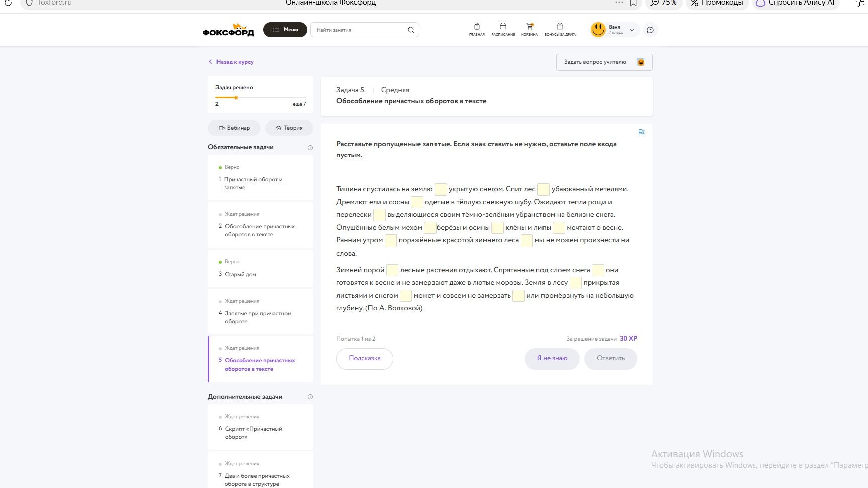Click Задать вопрос учителю button
Viewport: 868px width, 488px height.
(604, 62)
